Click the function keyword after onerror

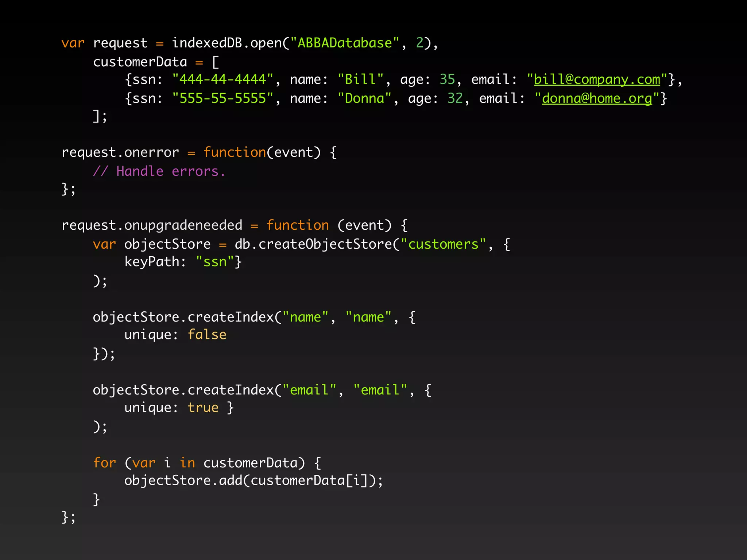(235, 152)
